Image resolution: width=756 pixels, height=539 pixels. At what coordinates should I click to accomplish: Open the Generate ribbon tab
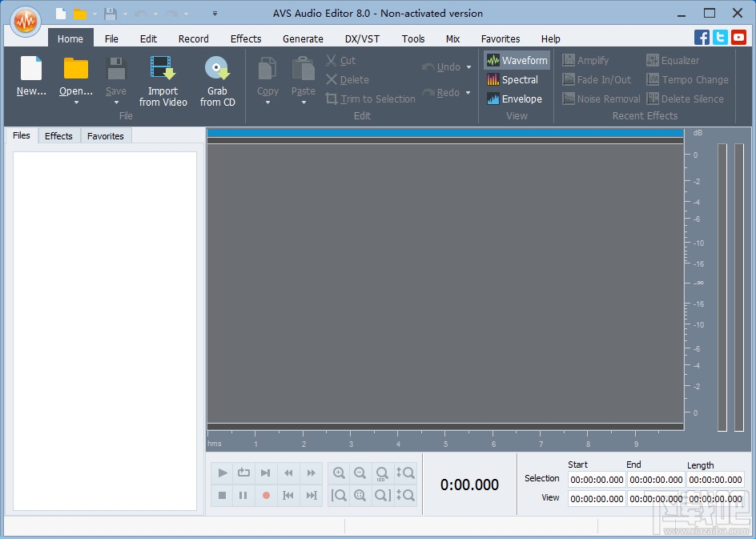pos(303,38)
